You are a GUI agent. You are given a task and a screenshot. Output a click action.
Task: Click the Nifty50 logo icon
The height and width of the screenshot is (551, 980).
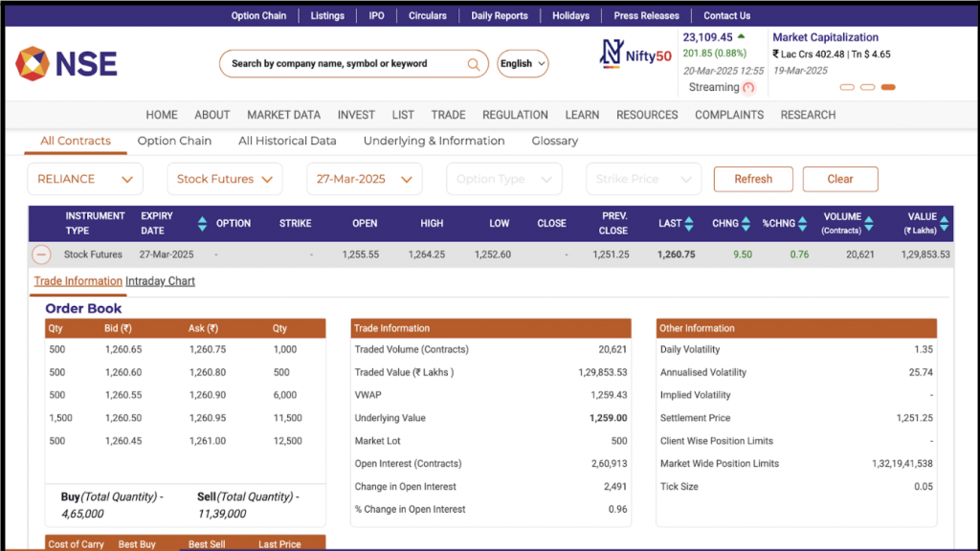click(612, 55)
